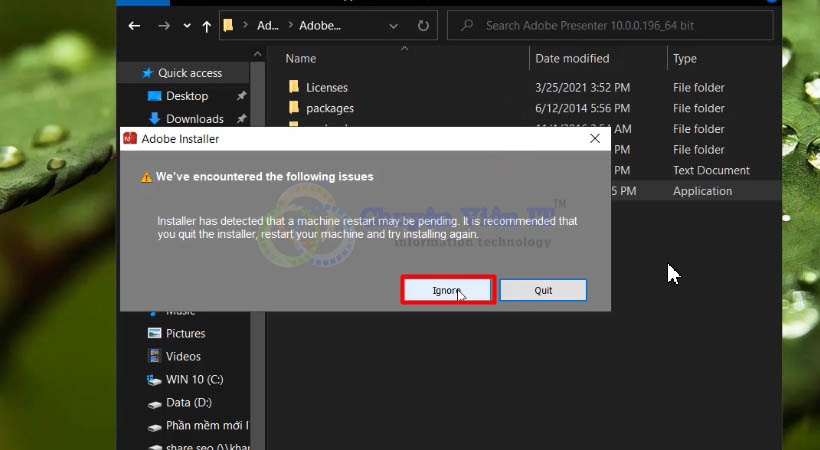Screen dimensions: 820x450
Task: Click the Adobe Installer title icon
Action: pyautogui.click(x=130, y=138)
